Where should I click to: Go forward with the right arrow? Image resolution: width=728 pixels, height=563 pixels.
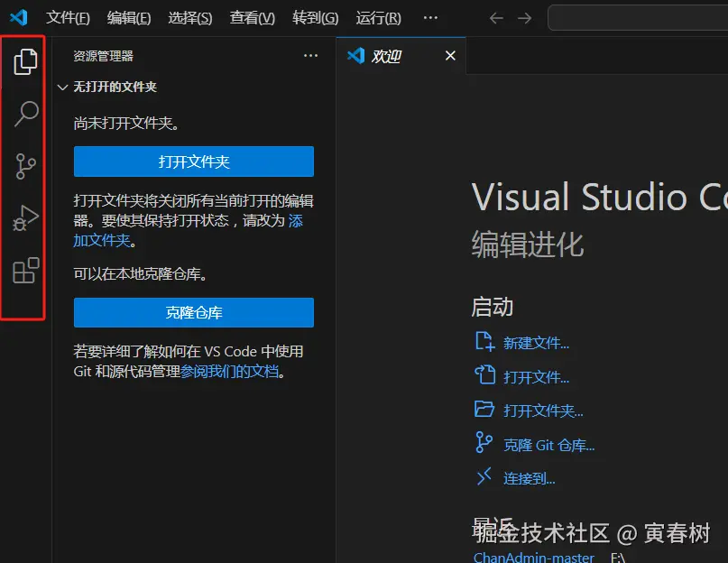(x=525, y=18)
